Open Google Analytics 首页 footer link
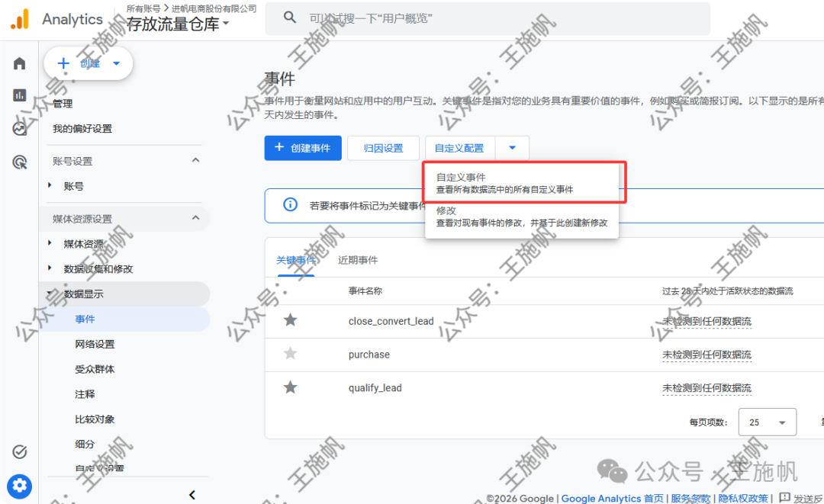Image resolution: width=824 pixels, height=504 pixels. point(612,498)
